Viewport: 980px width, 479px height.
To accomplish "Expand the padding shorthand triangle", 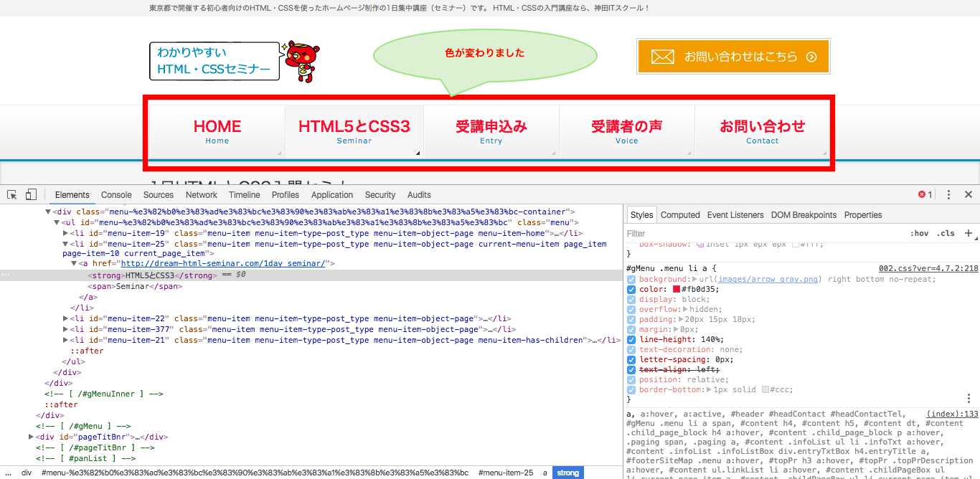I will point(682,320).
